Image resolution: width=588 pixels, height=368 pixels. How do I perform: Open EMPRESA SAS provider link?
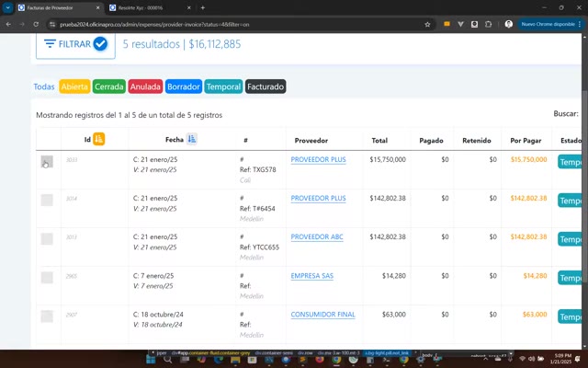(312, 276)
